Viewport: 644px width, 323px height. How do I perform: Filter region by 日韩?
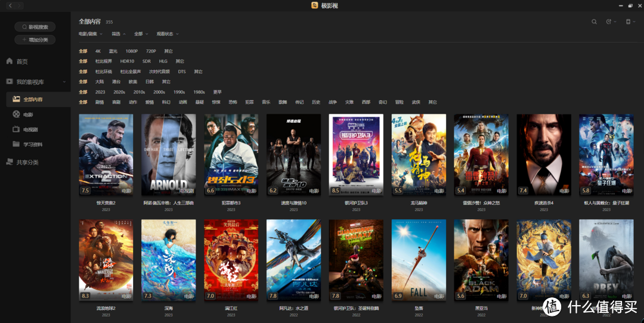coord(150,82)
